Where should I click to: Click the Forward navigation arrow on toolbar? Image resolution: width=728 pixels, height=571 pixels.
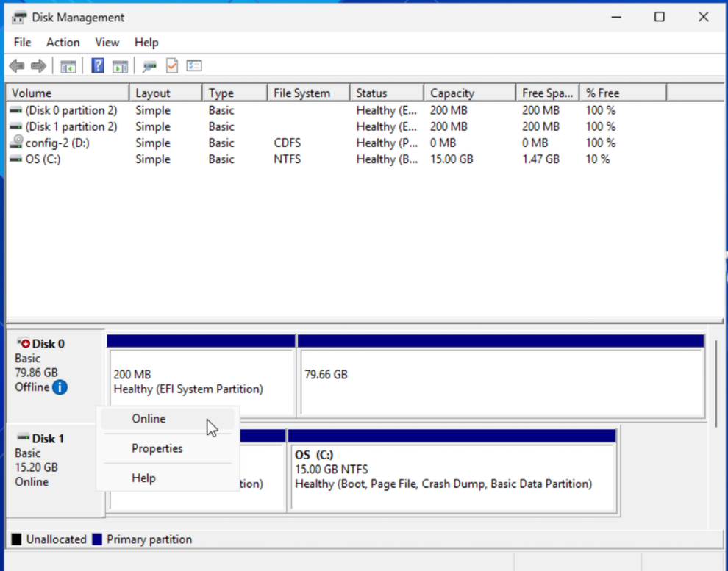[x=37, y=65]
